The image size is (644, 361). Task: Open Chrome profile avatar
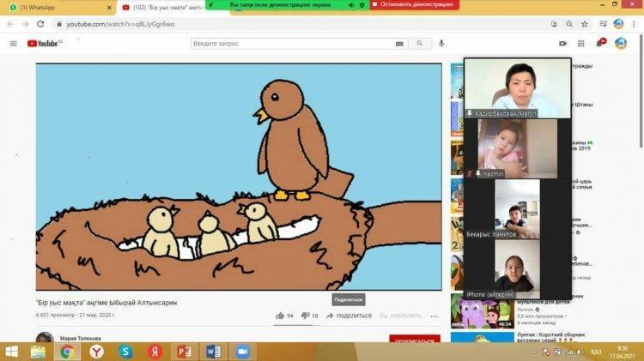tap(618, 24)
